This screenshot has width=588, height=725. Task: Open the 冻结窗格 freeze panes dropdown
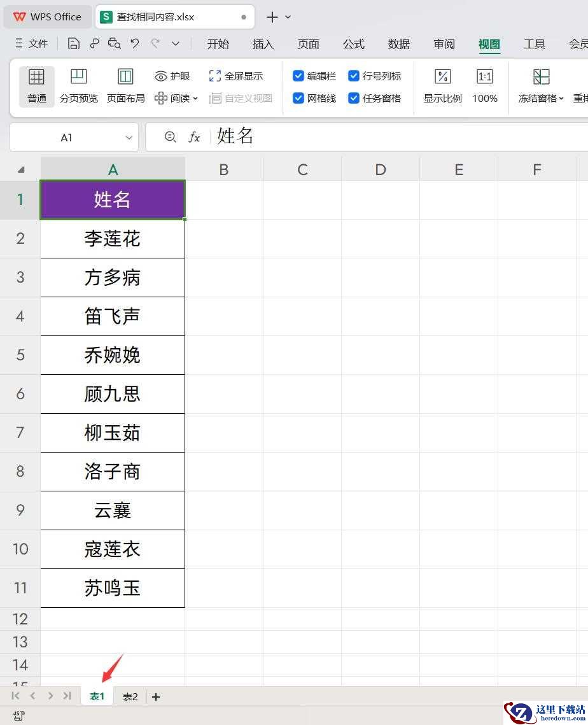click(541, 86)
